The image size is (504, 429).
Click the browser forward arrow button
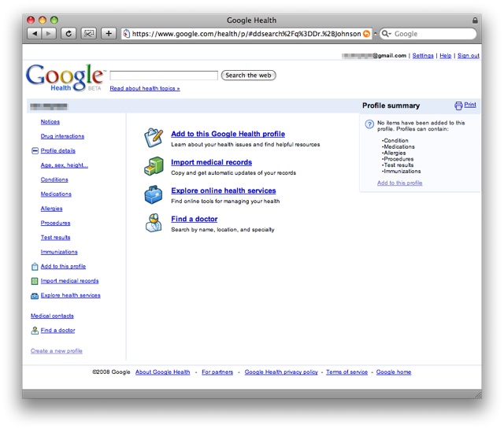coord(49,33)
